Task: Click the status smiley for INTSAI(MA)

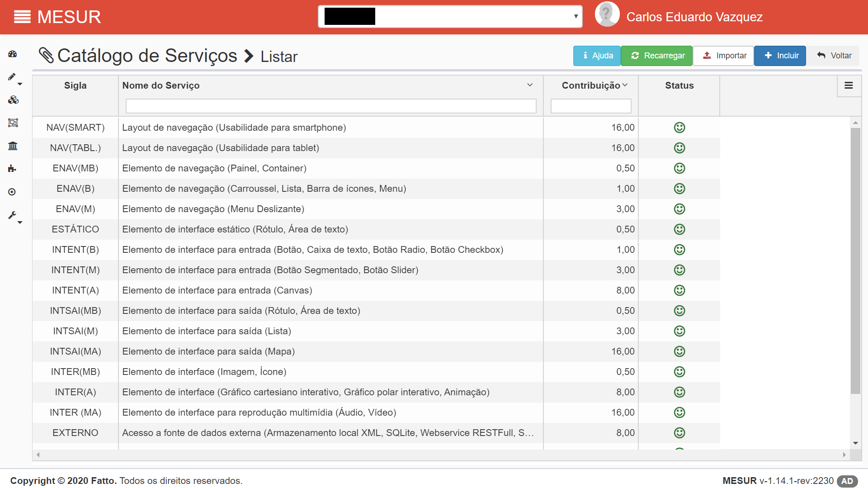Action: (x=679, y=351)
